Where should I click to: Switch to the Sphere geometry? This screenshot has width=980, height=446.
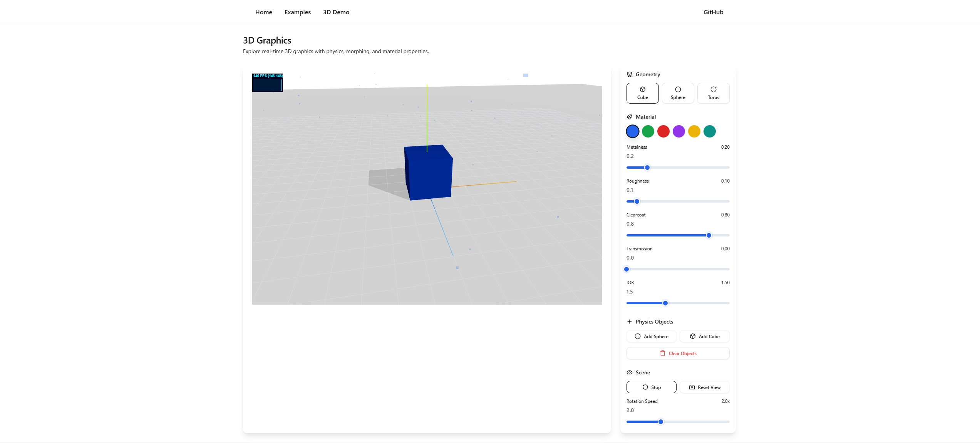pos(678,93)
